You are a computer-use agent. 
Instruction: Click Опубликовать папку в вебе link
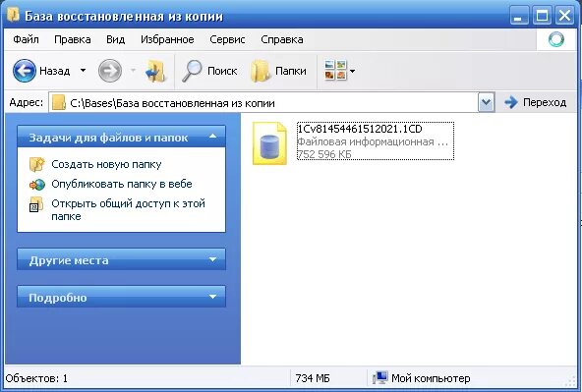(121, 184)
